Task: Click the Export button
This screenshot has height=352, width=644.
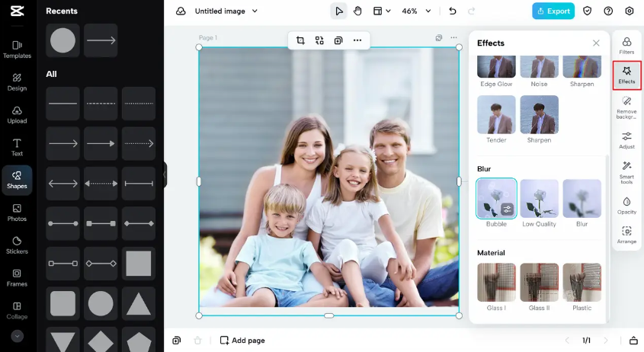Action: tap(553, 11)
